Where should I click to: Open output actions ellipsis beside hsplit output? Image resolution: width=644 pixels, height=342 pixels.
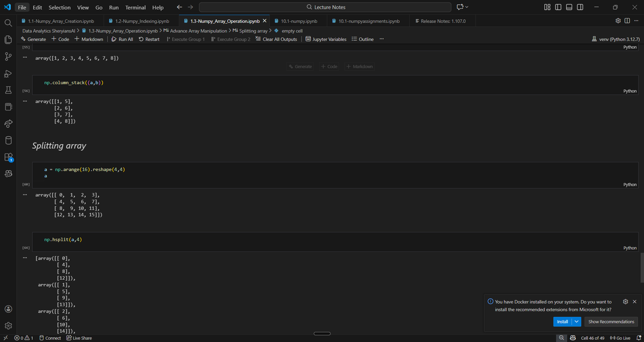pyautogui.click(x=25, y=258)
